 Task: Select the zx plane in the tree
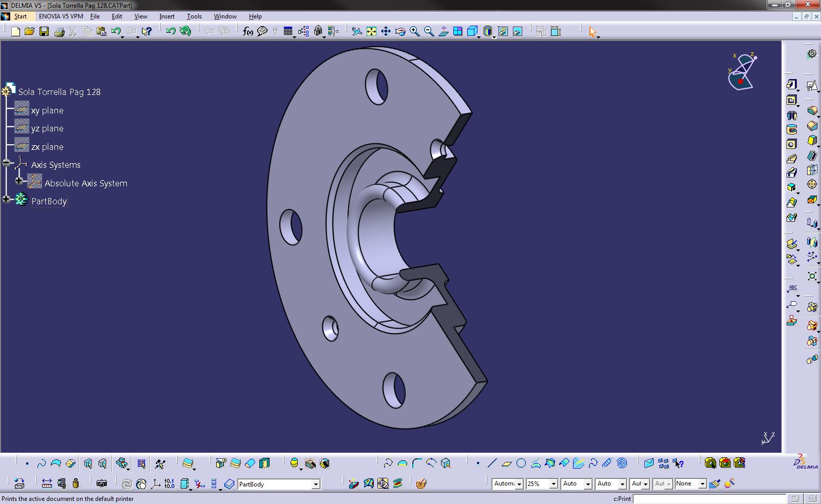[x=47, y=147]
